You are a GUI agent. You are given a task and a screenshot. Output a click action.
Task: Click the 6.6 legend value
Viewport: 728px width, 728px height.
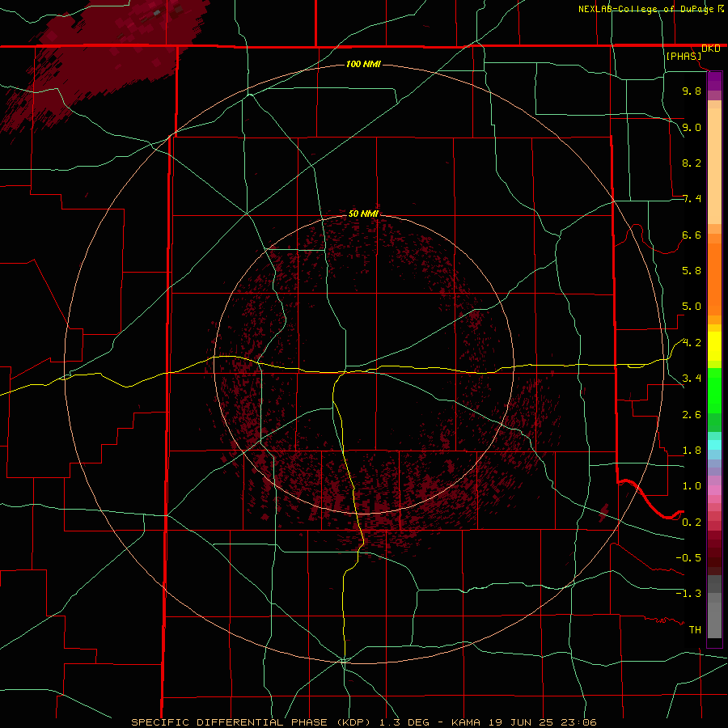(692, 235)
